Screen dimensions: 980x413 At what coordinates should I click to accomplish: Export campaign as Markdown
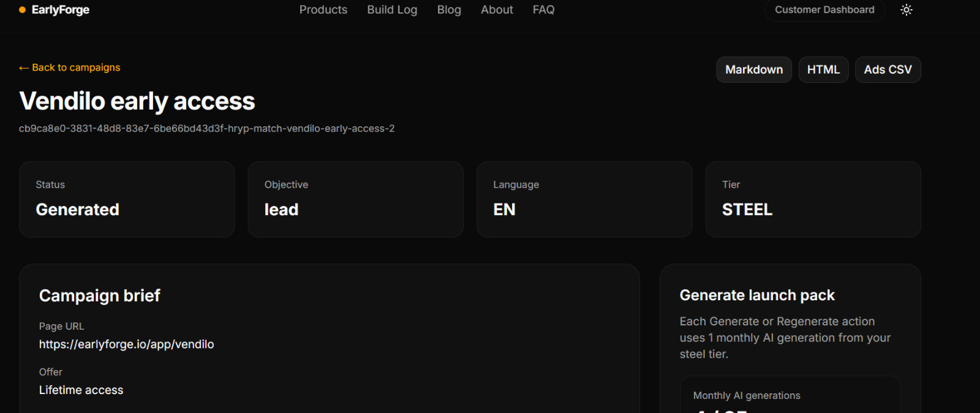tap(754, 70)
